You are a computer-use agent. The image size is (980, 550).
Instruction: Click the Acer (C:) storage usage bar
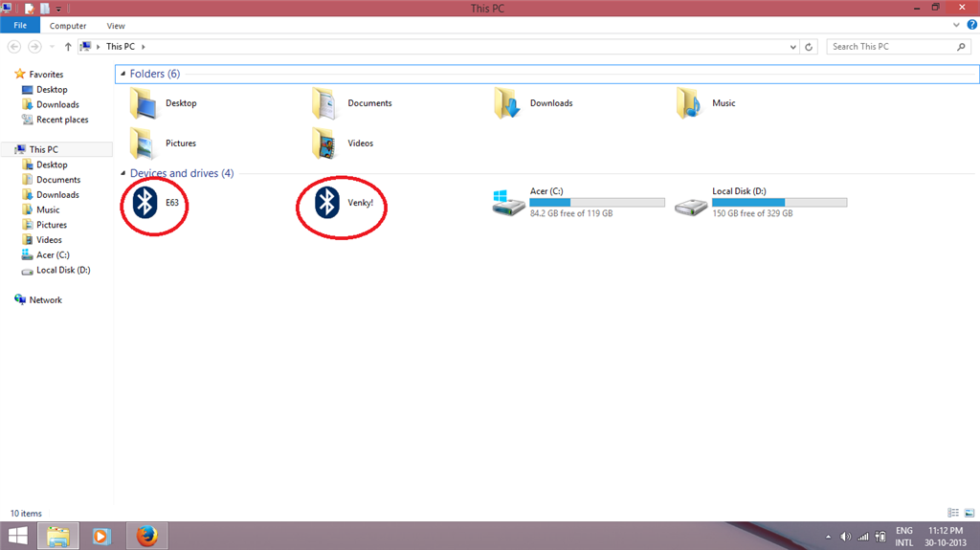(x=597, y=203)
